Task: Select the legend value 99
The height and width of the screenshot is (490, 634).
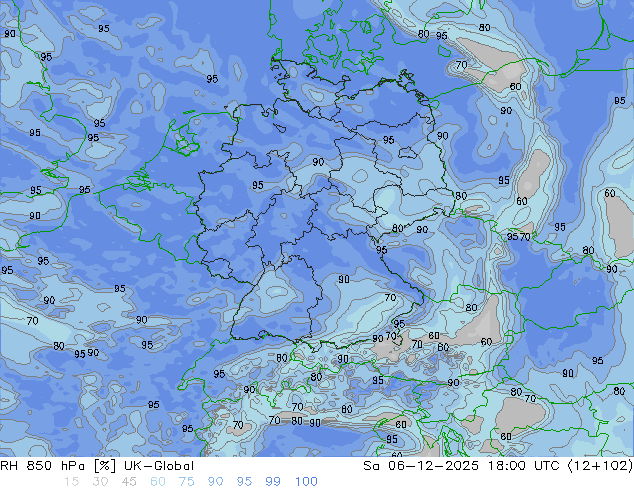Action: 273,482
